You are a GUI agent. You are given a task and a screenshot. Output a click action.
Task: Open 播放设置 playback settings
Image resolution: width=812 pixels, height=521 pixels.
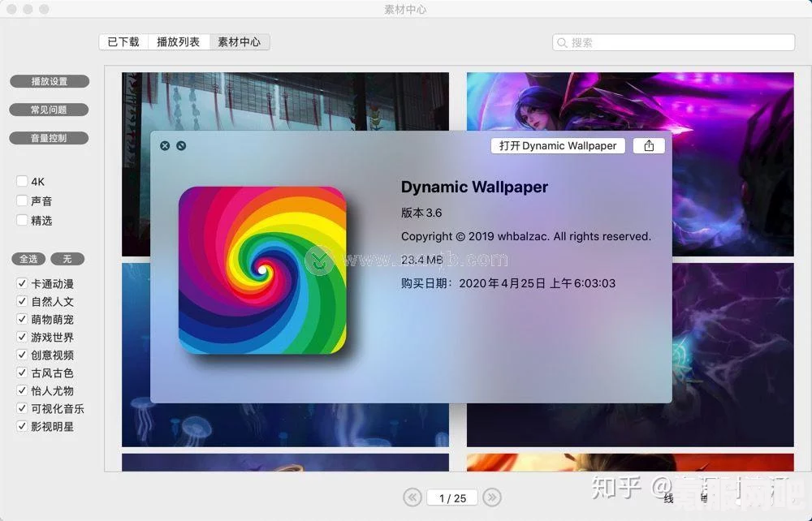pyautogui.click(x=50, y=81)
